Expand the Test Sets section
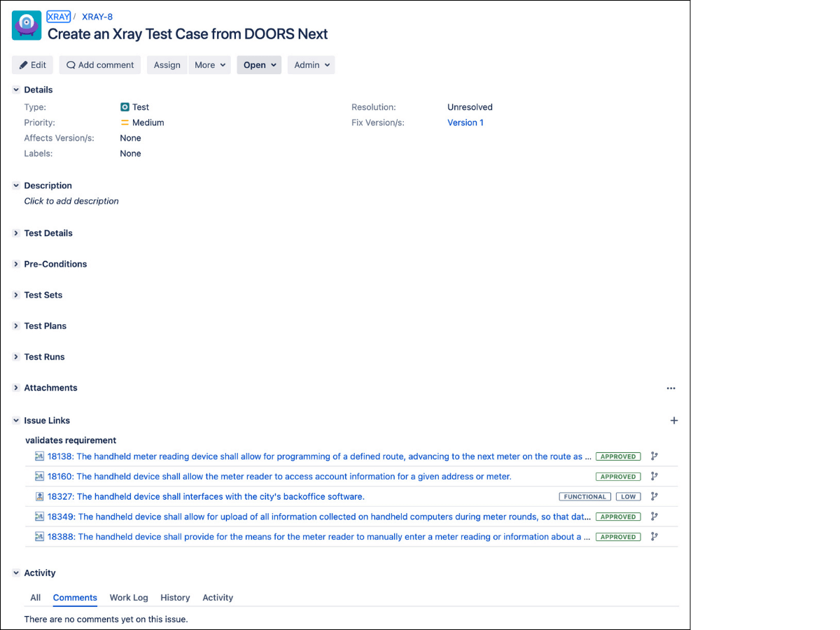Screen dimensions: 840x630 tap(16, 295)
